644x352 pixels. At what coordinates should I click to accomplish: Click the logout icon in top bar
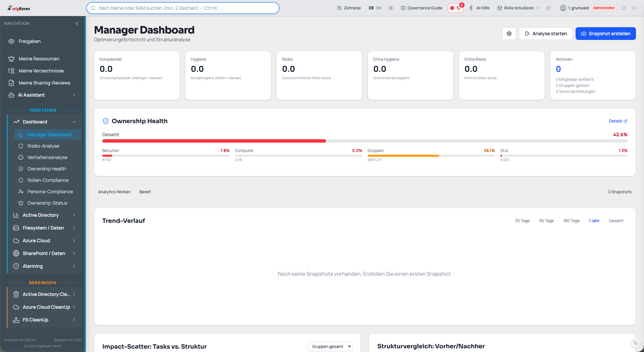[634, 8]
